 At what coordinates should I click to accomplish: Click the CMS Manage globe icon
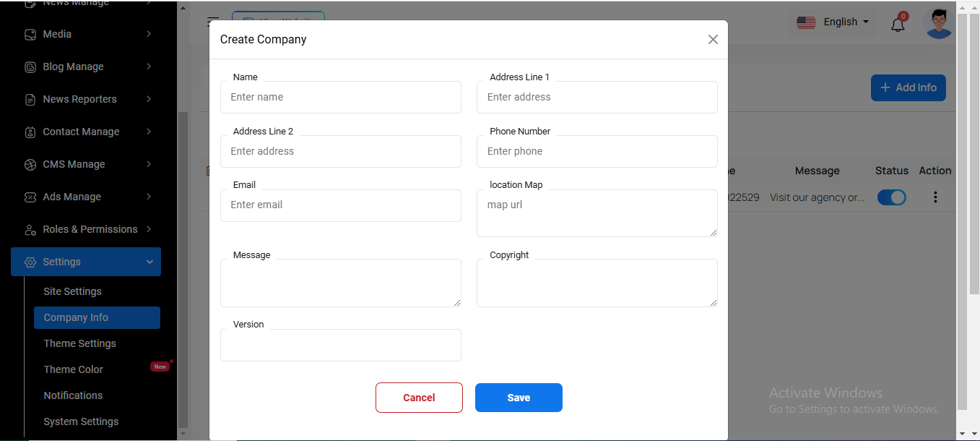point(30,164)
